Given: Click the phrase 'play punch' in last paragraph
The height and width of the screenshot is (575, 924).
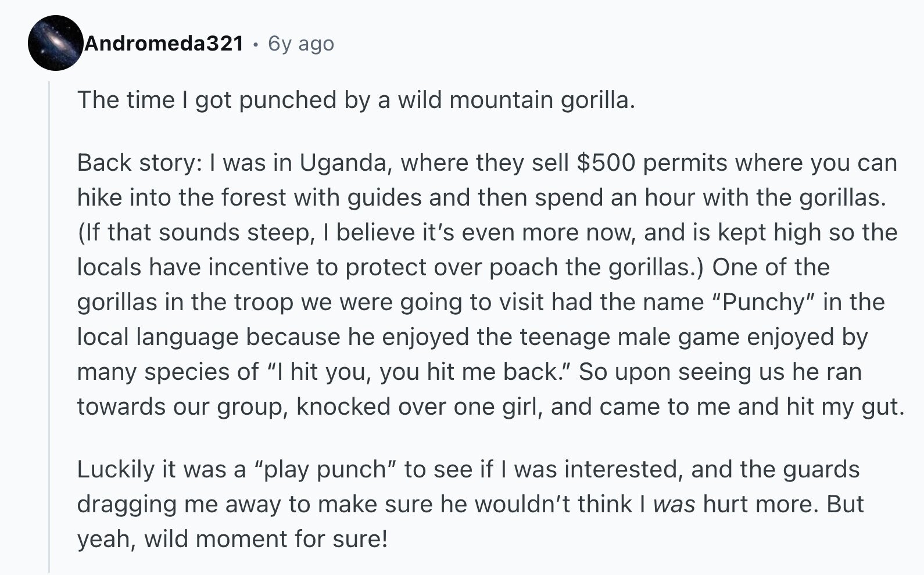Looking at the screenshot, I should tap(324, 470).
